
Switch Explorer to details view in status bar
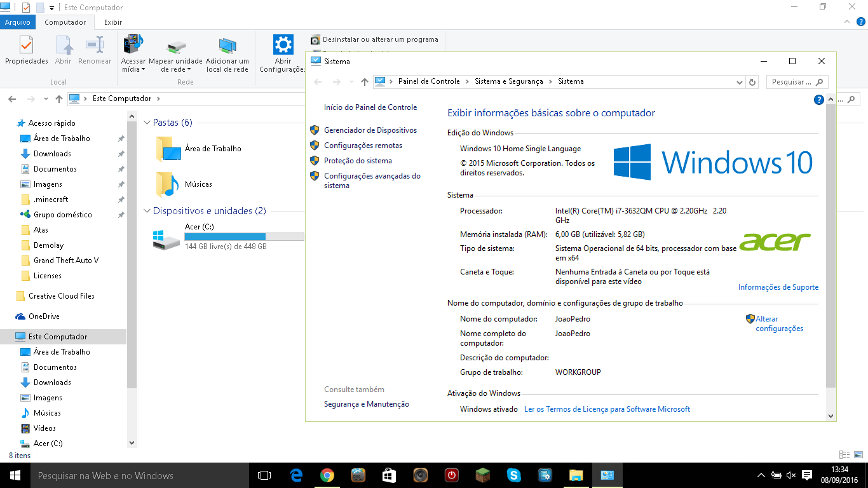click(x=844, y=454)
